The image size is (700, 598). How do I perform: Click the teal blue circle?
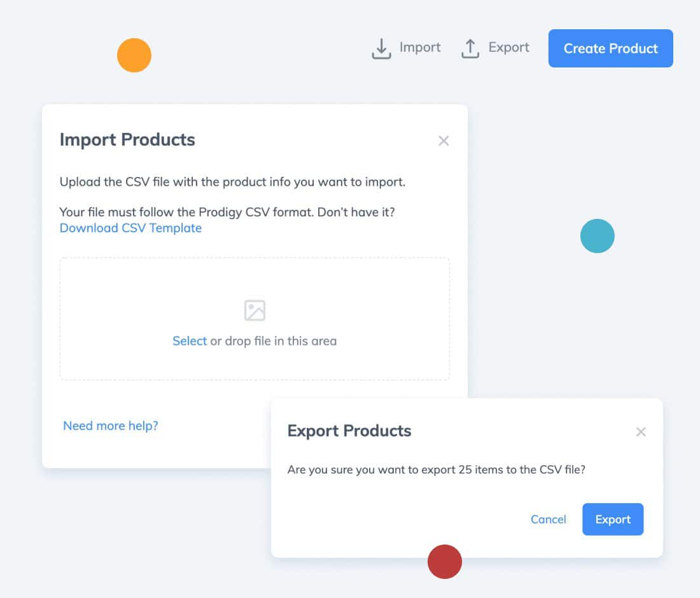coord(598,235)
